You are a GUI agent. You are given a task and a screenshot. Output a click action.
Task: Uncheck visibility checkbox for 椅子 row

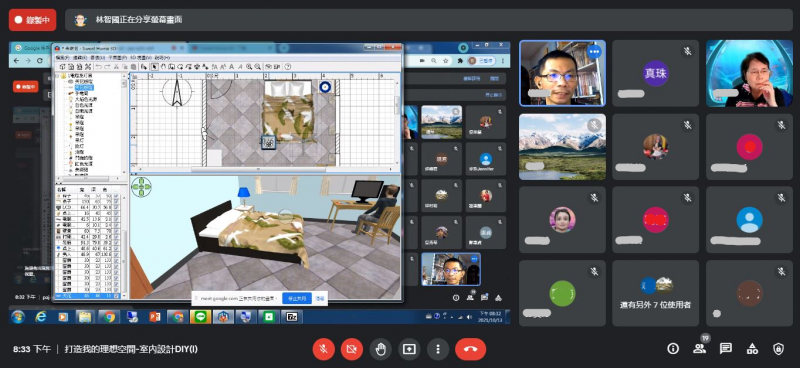click(116, 196)
